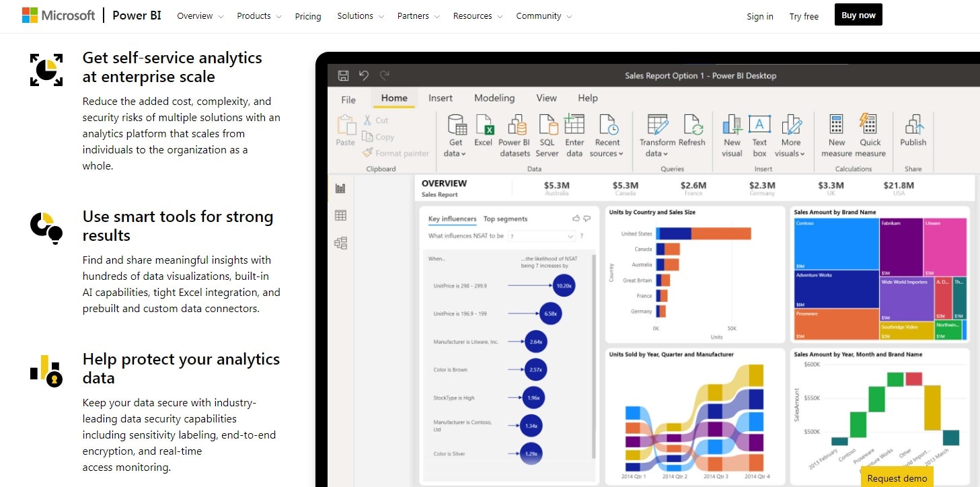Click the Sign in link
980x487 pixels.
tap(760, 16)
